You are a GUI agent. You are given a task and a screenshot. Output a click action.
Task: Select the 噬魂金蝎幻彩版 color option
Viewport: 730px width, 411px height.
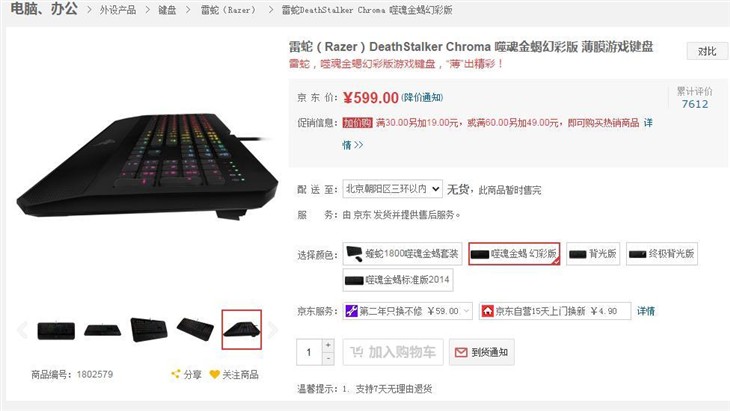pos(514,254)
